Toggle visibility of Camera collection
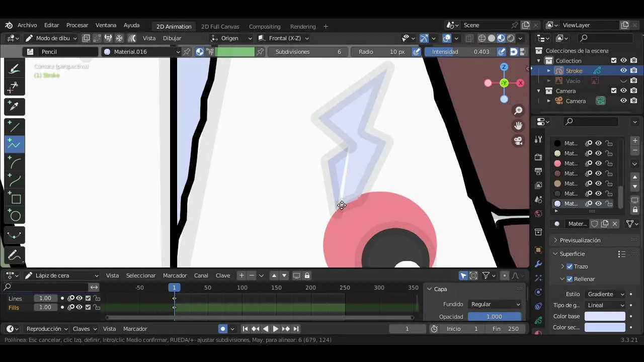 (x=623, y=91)
